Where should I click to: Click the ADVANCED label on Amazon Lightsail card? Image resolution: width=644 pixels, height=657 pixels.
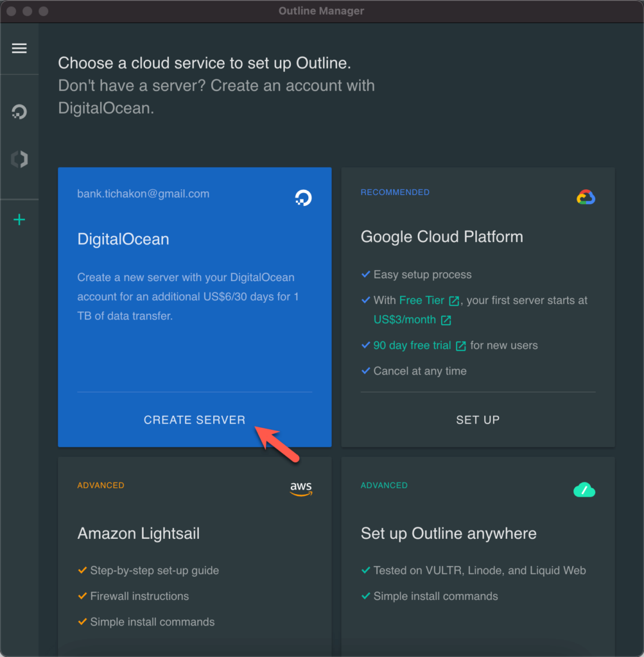click(101, 485)
